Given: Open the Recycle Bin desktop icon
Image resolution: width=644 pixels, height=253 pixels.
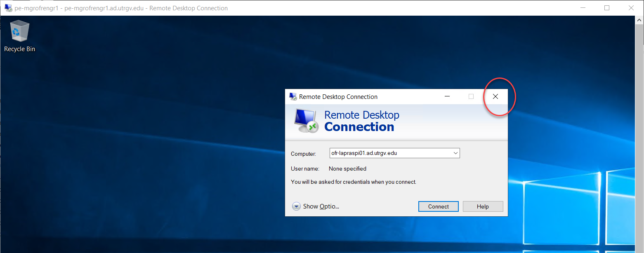Looking at the screenshot, I should click(x=19, y=36).
